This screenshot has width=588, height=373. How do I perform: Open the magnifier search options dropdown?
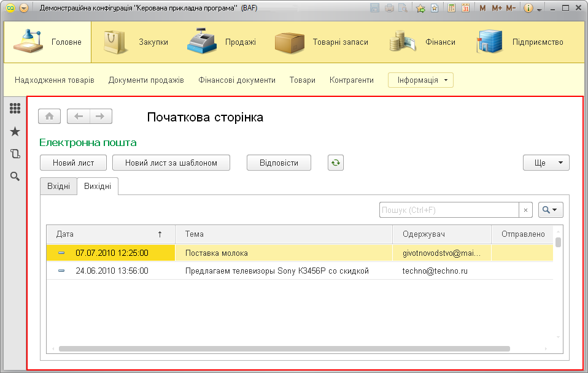pyautogui.click(x=551, y=210)
